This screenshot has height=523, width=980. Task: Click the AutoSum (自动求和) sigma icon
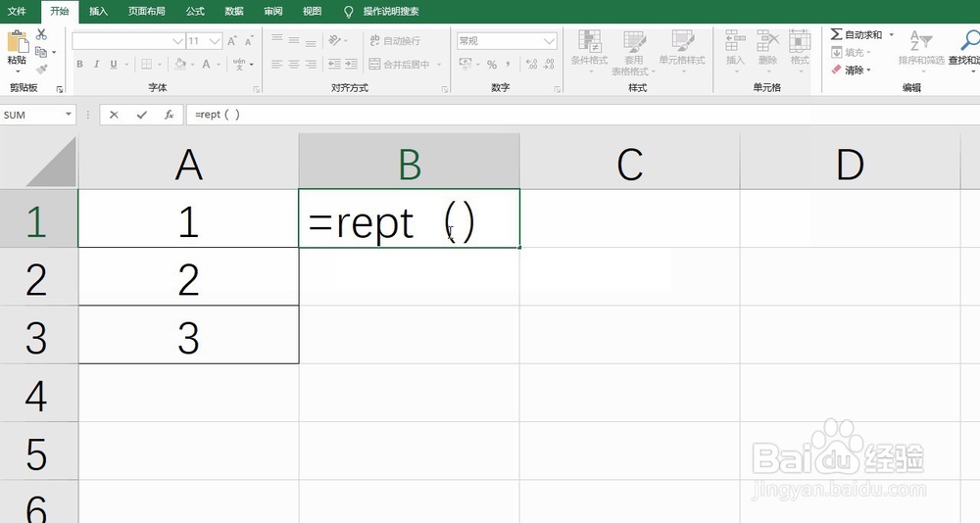tap(836, 34)
